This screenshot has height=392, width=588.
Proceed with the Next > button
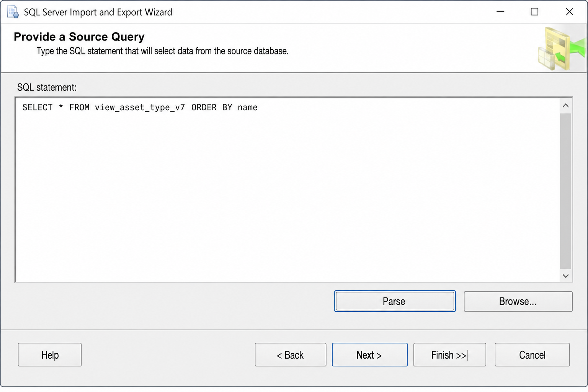tap(369, 355)
